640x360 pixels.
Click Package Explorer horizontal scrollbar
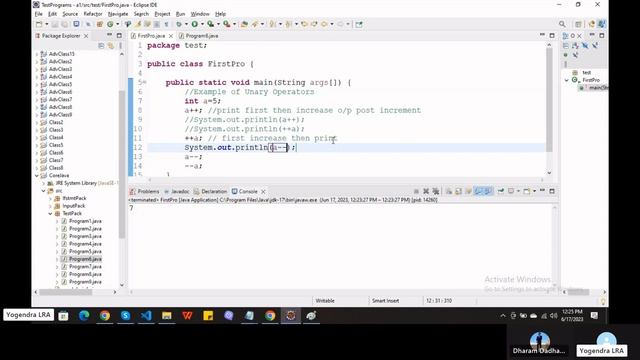(65, 292)
